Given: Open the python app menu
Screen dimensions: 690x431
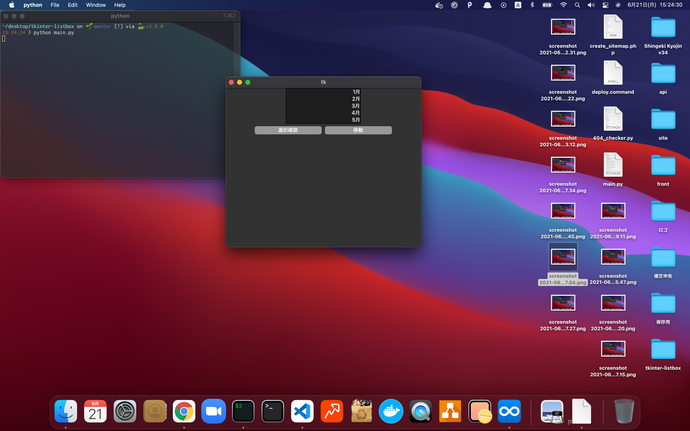Looking at the screenshot, I should point(33,5).
